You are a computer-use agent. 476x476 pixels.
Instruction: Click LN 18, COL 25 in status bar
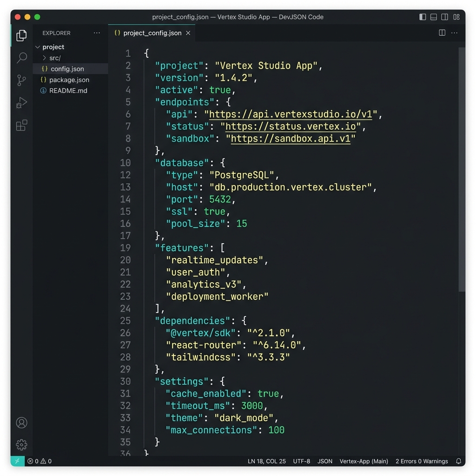pyautogui.click(x=266, y=461)
